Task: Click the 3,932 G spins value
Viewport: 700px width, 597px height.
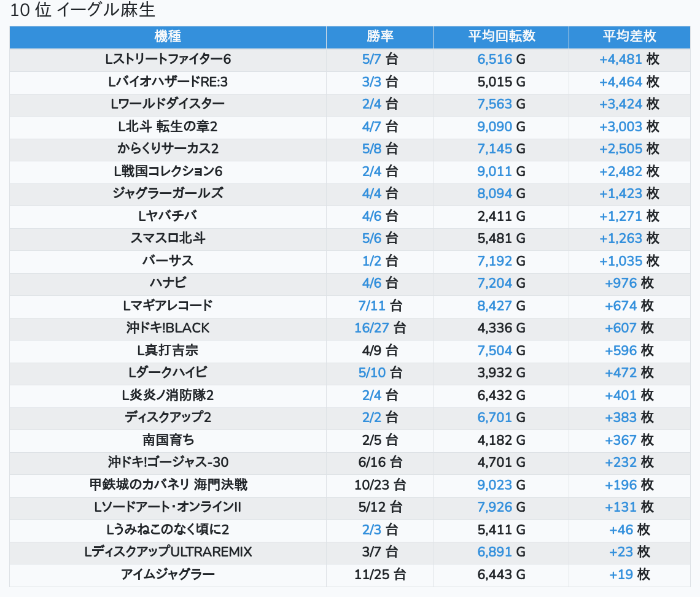Action: coord(501,372)
